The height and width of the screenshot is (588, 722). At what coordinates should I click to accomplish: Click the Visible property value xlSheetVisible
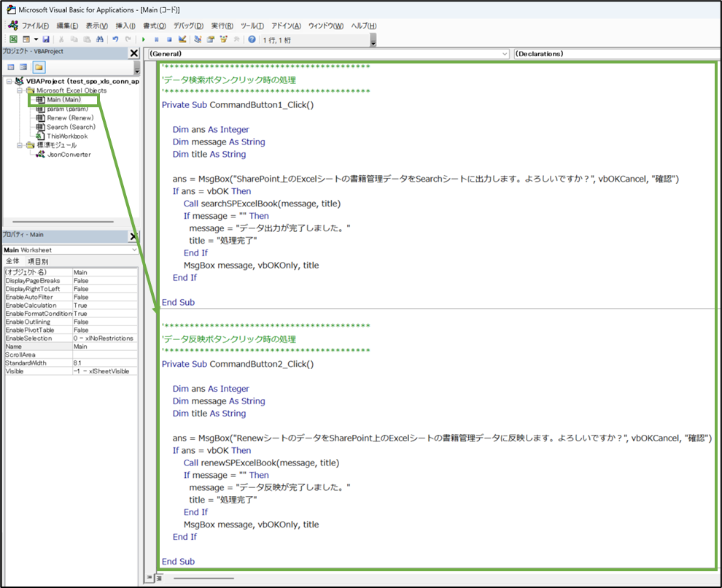[x=105, y=371]
